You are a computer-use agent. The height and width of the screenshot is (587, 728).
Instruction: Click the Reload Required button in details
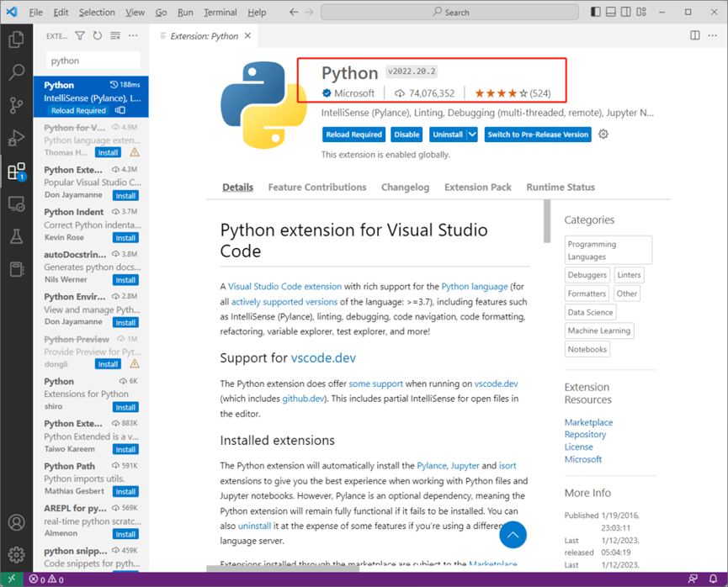[353, 135]
